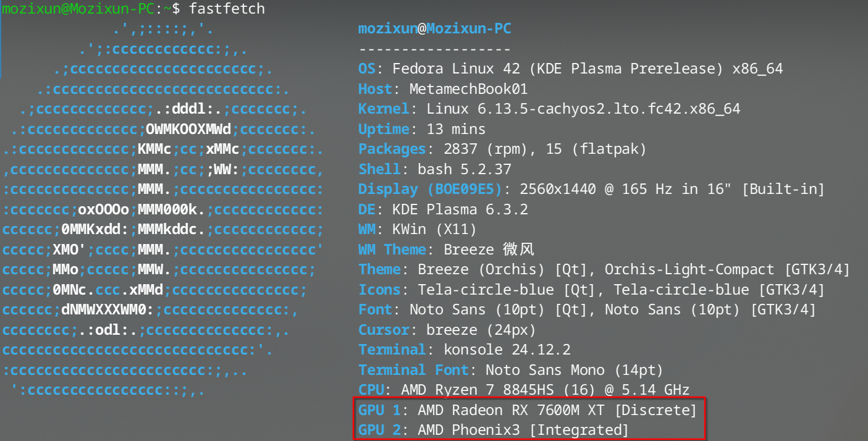Click the Fedora ASCII logo center

[162, 210]
